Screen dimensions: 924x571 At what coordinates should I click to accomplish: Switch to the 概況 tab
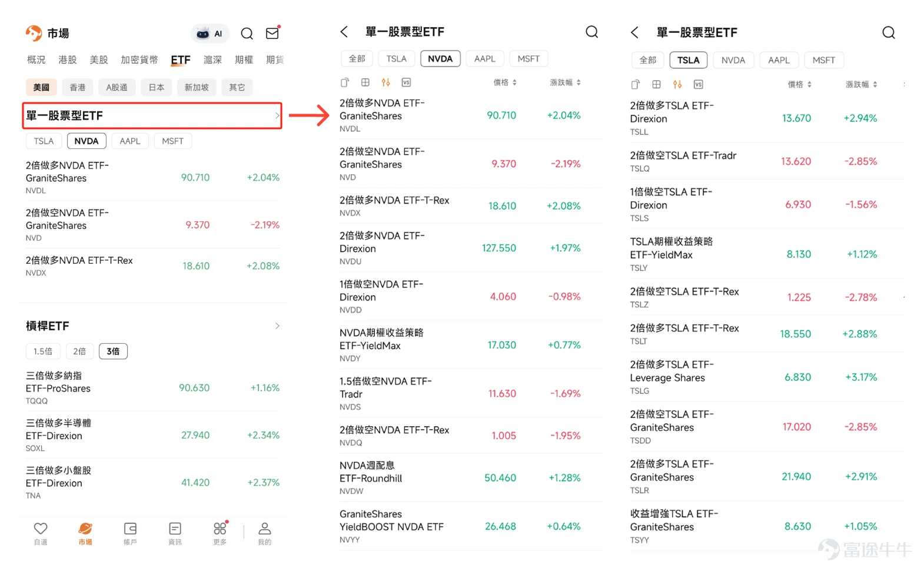pos(36,59)
